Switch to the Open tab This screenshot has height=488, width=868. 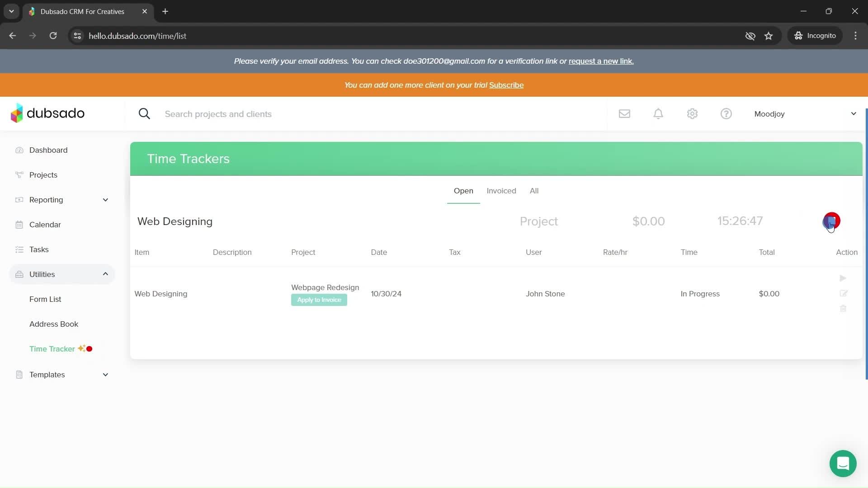[x=463, y=191]
